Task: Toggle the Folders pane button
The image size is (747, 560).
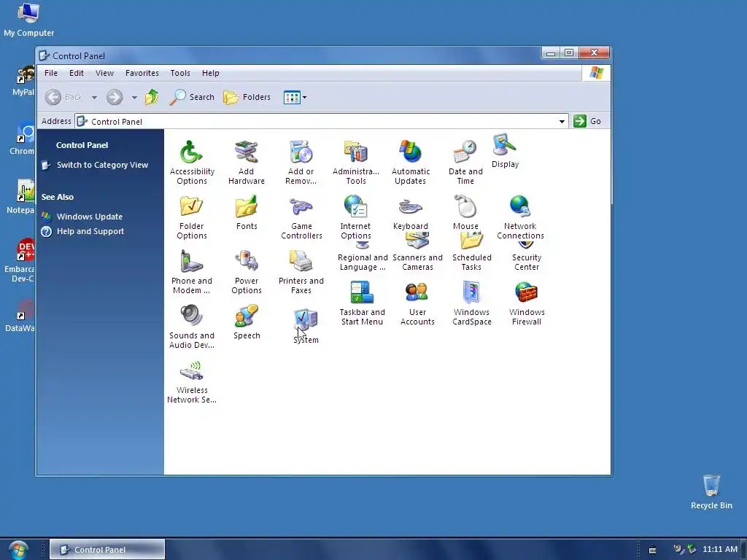Action: click(x=247, y=97)
